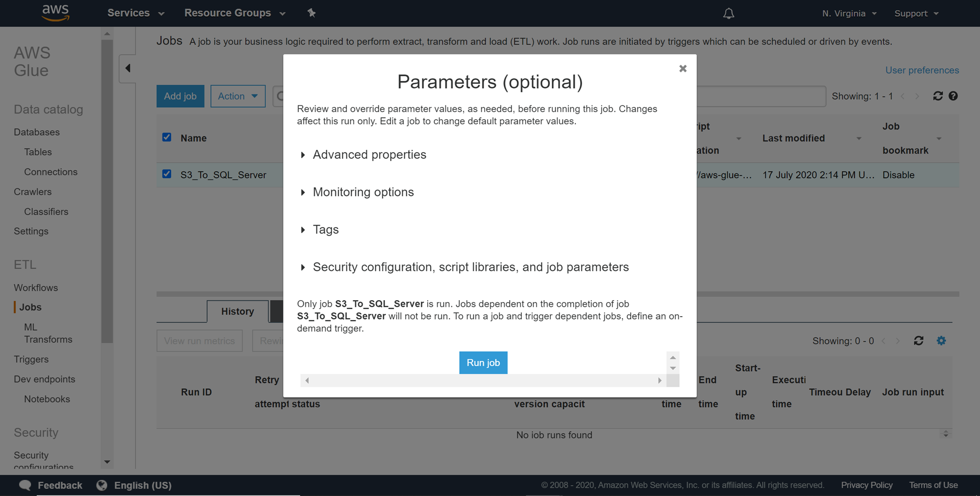Open the Services menu
The image size is (980, 496).
135,13
